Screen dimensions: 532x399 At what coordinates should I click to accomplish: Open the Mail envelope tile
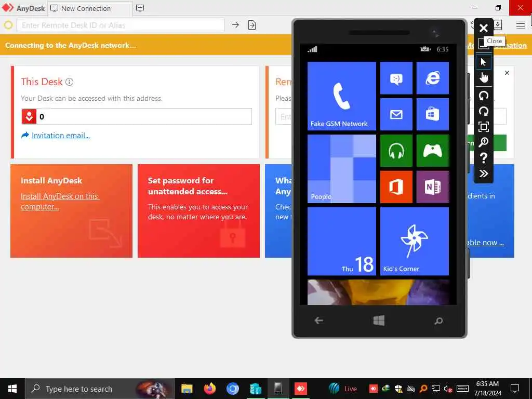(396, 114)
